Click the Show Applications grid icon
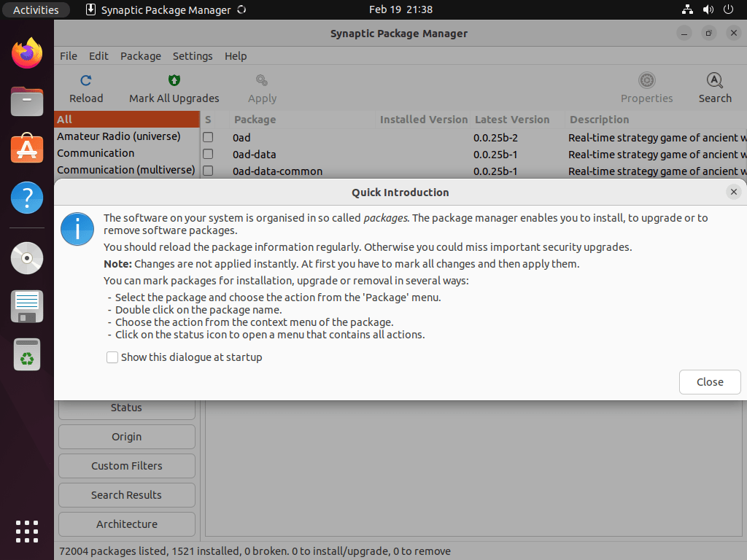 point(26,532)
